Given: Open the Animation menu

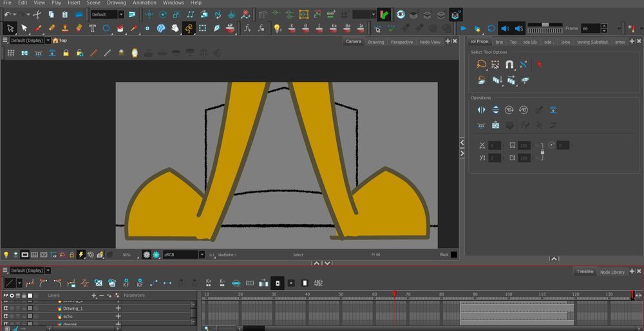Looking at the screenshot, I should tap(144, 3).
